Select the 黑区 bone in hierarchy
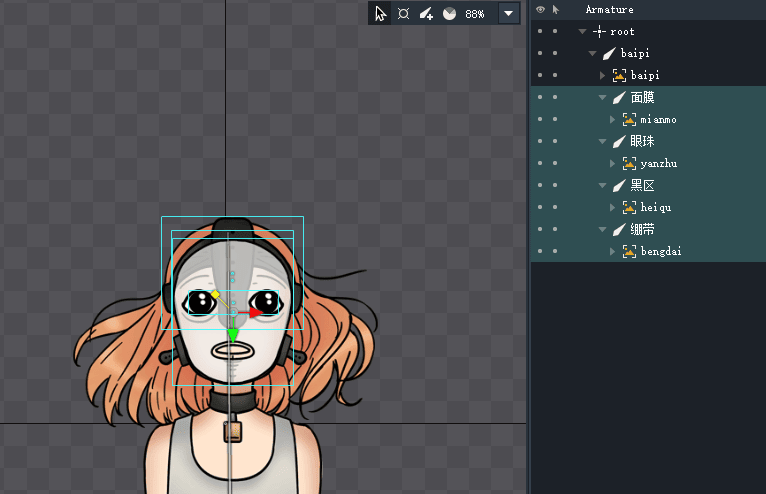The image size is (766, 494). point(642,186)
